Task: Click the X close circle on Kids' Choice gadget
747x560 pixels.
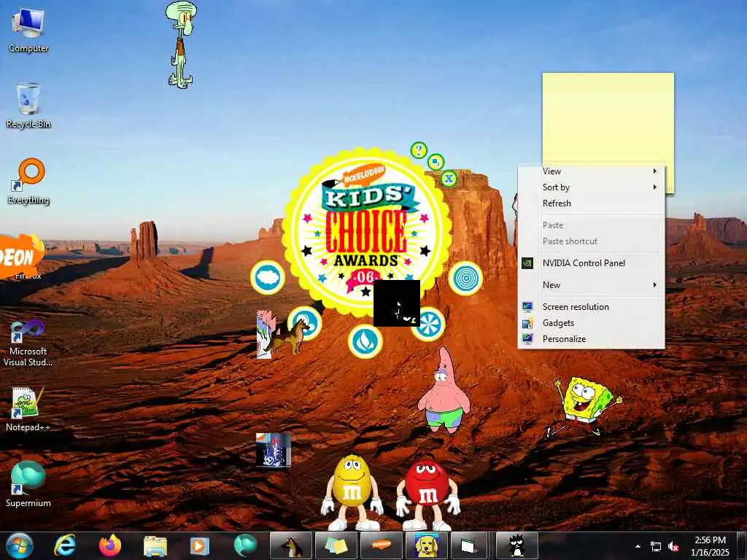Action: 449,179
